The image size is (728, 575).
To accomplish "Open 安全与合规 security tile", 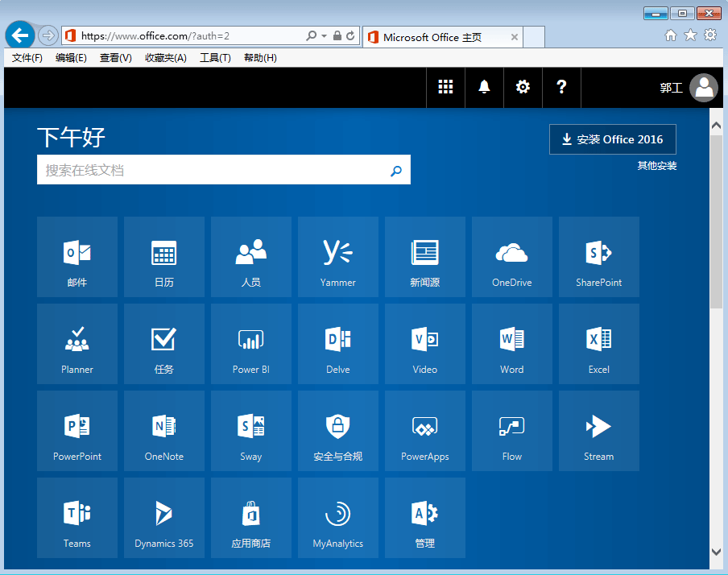I will click(x=338, y=431).
